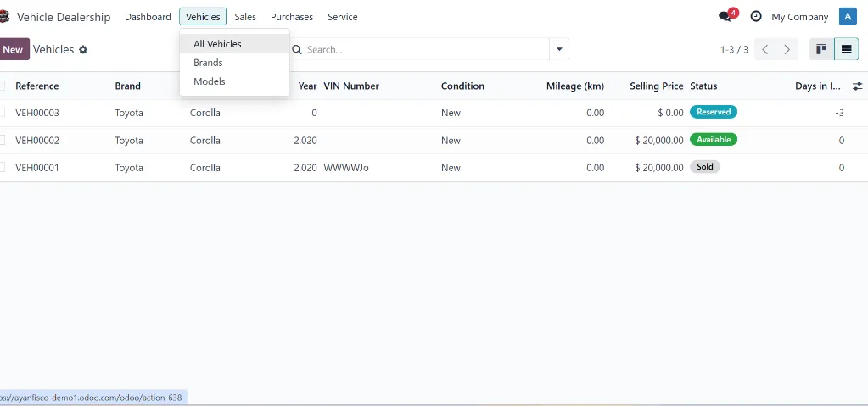Click the Reserved status badge
This screenshot has height=406, width=868.
pyautogui.click(x=714, y=112)
